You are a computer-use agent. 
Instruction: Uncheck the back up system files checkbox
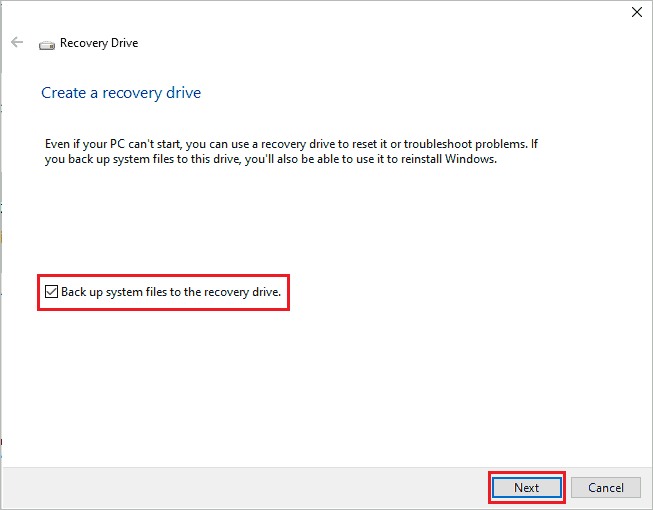[x=52, y=293]
